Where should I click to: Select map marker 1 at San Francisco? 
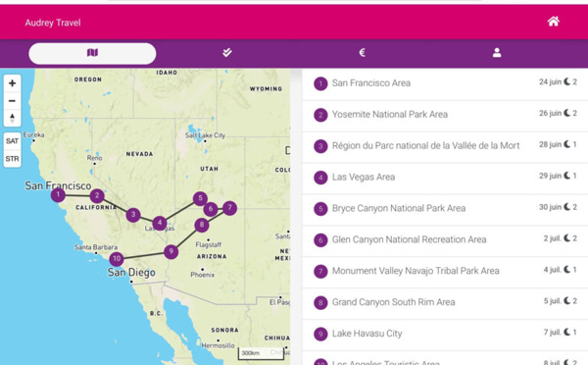click(x=58, y=194)
